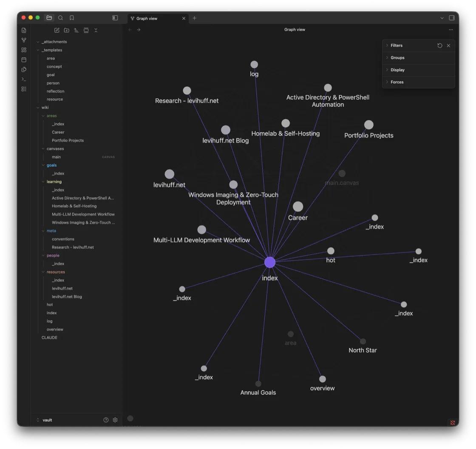Open the daily note calendar icon
476x449 pixels.
coord(24,60)
